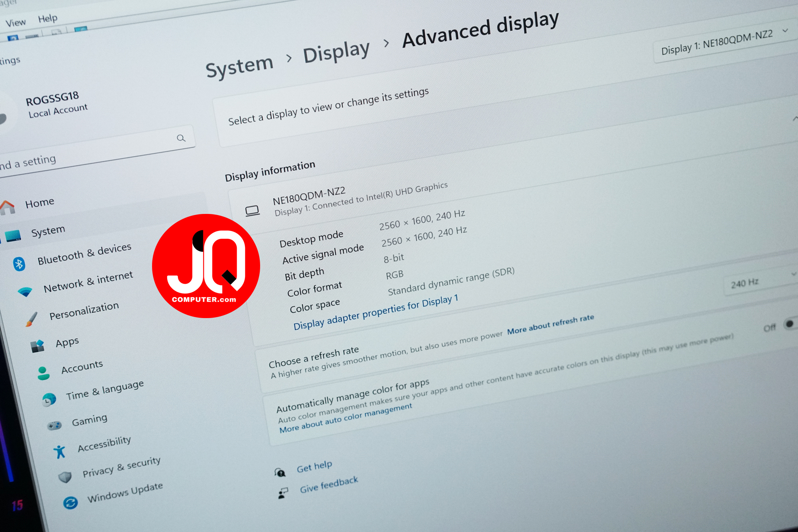Click the Active signal mode 2560 × 1600 value
The width and height of the screenshot is (798, 532).
coord(424,237)
